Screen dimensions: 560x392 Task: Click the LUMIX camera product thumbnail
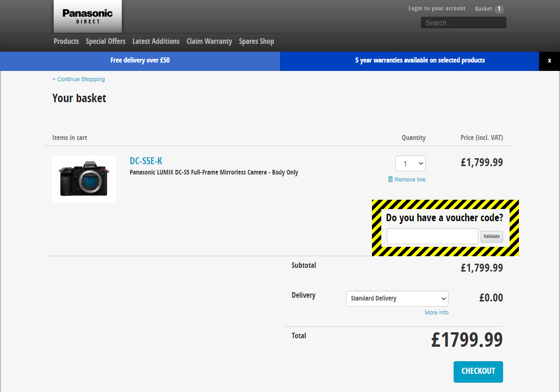click(84, 179)
